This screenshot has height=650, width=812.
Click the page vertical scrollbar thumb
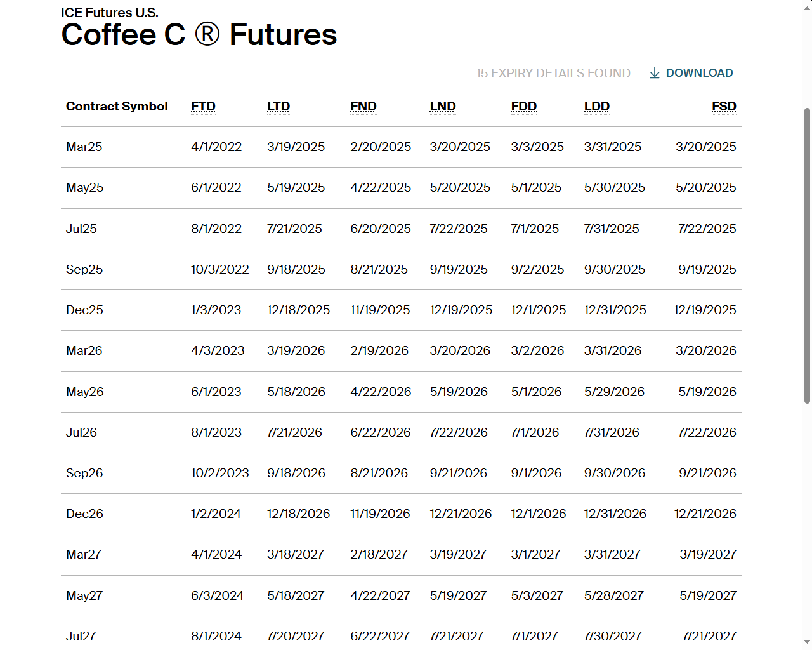pyautogui.click(x=807, y=255)
